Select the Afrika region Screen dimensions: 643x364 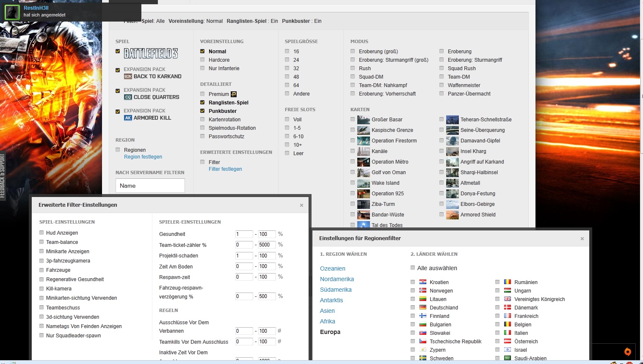tap(328, 321)
